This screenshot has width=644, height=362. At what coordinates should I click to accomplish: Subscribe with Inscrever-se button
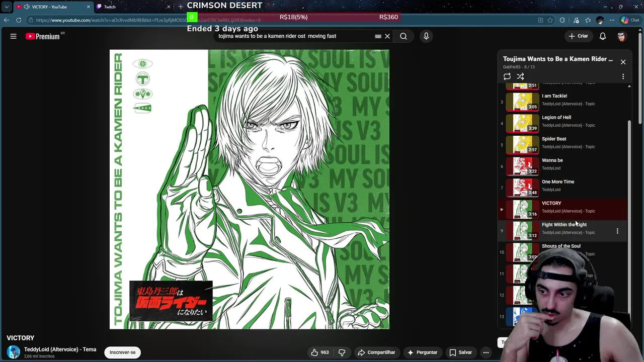click(x=123, y=352)
